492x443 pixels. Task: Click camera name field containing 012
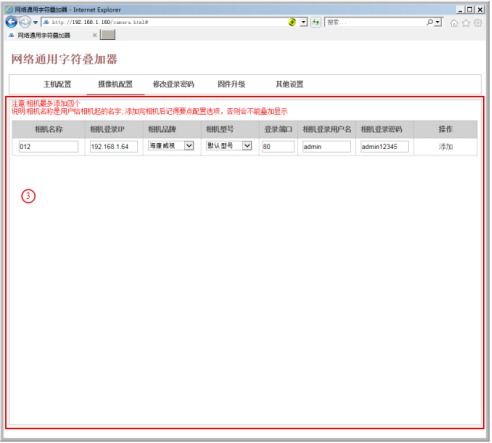48,147
